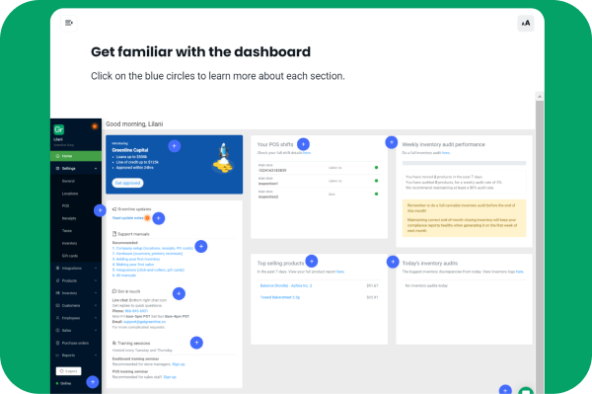Click the blue hotspot beside Your POS shifts

point(303,144)
